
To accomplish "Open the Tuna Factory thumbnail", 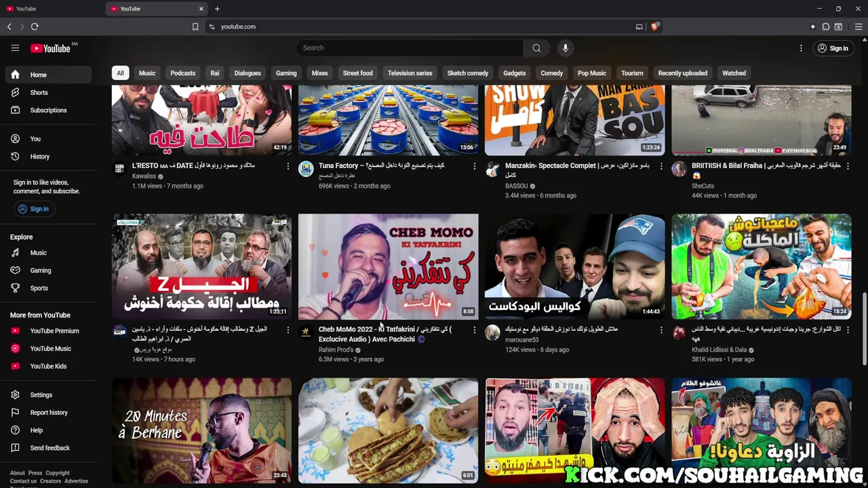I will (388, 120).
